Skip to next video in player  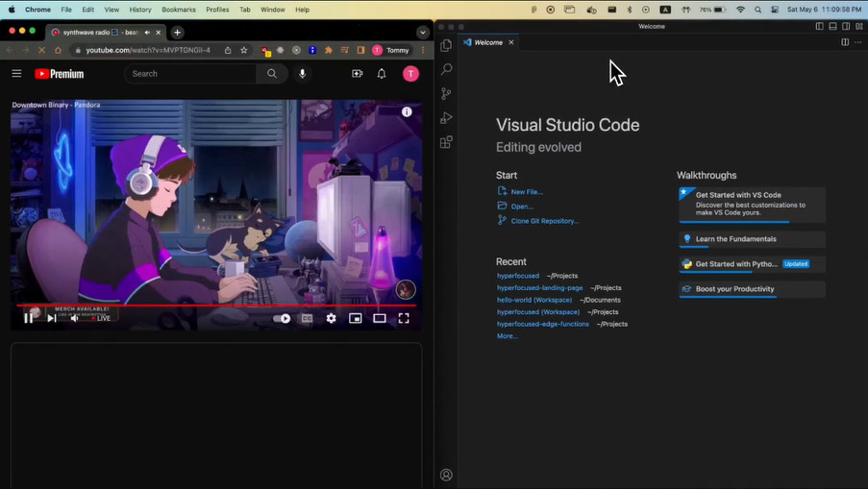pyautogui.click(x=52, y=318)
